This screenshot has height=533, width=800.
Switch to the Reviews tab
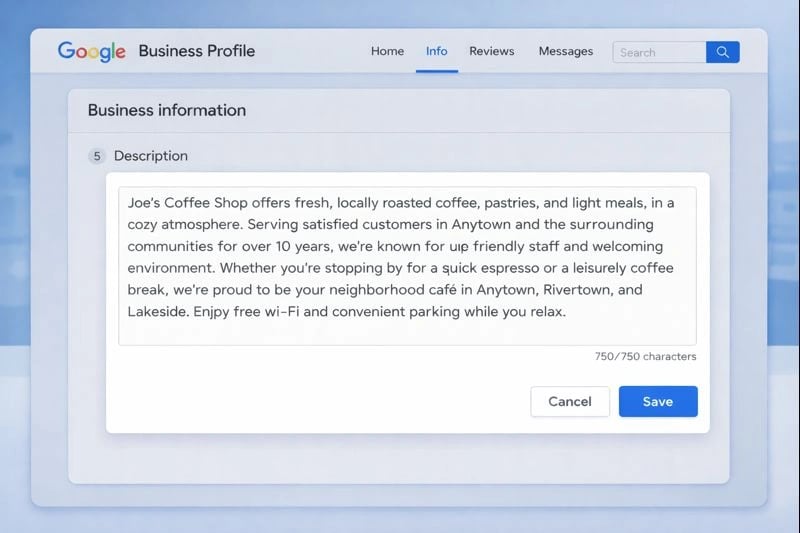(x=492, y=51)
